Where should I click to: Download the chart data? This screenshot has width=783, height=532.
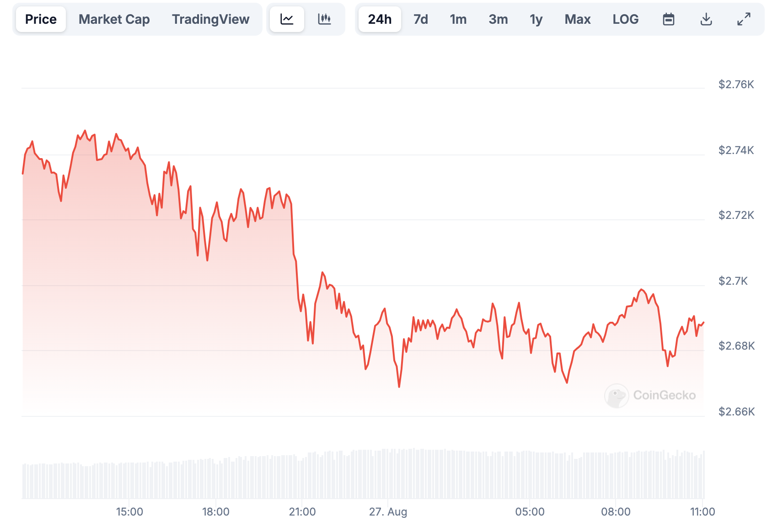point(706,19)
